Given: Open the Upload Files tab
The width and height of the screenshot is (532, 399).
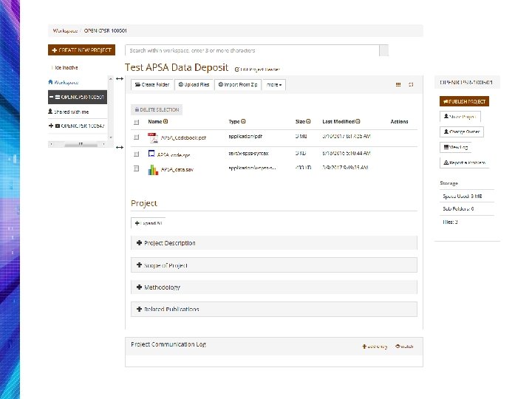Looking at the screenshot, I should pos(194,85).
